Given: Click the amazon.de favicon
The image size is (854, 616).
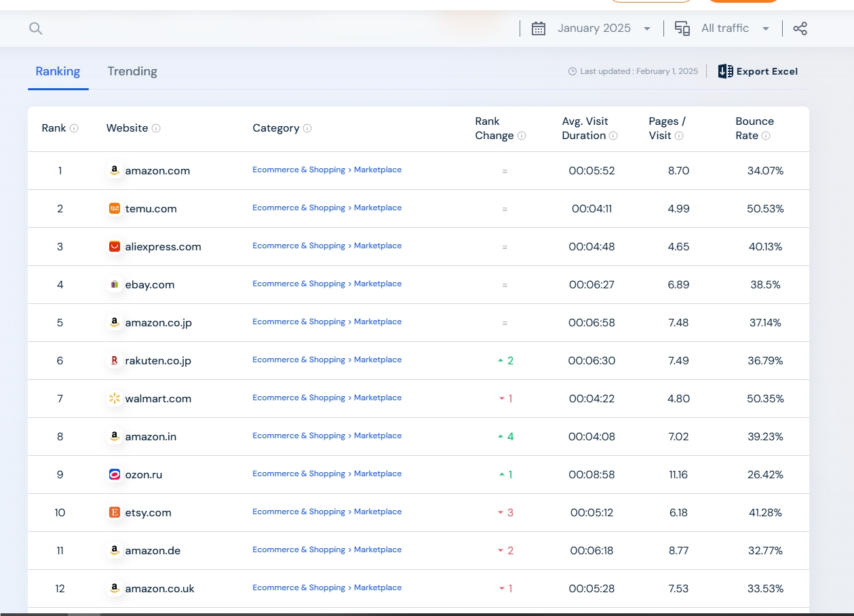Looking at the screenshot, I should 115,551.
